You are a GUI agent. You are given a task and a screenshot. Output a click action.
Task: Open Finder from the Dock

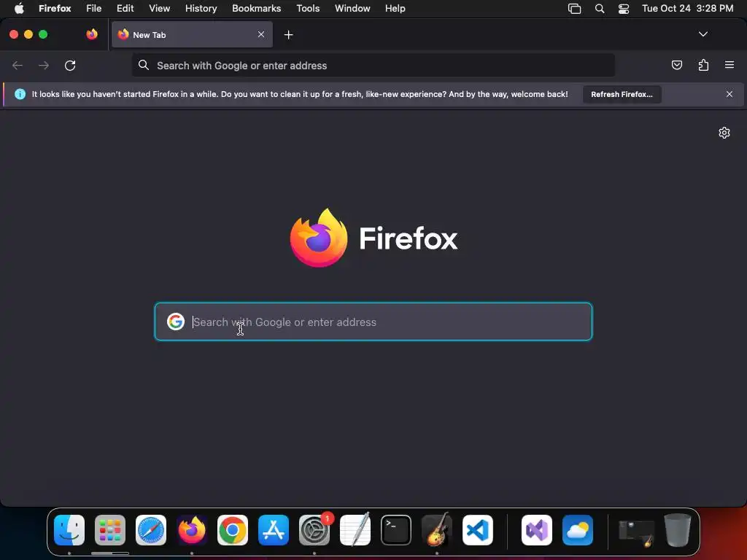click(69, 530)
